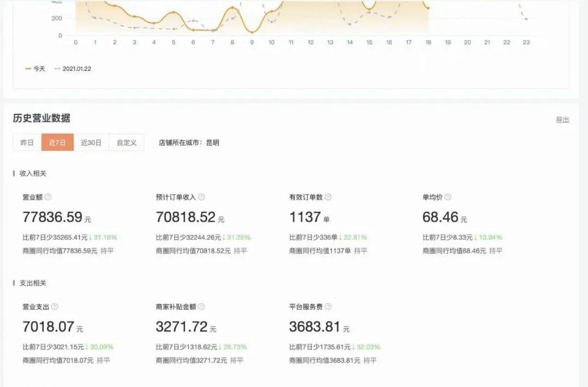Viewport: 588px width, 387px height.
Task: Open the help tooltip for 预计订单收入
Action: (x=201, y=197)
